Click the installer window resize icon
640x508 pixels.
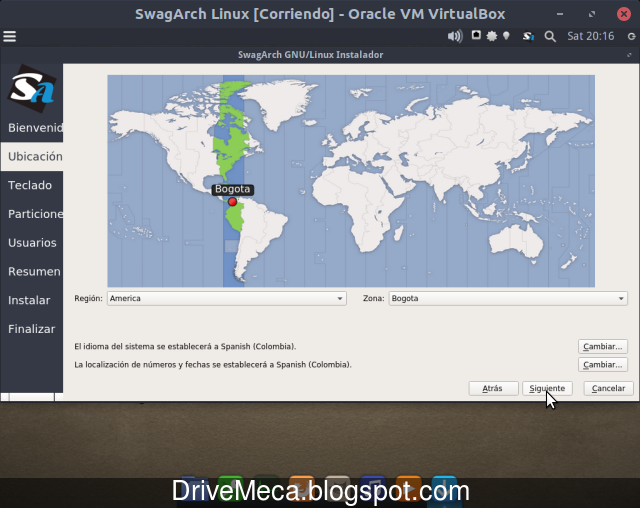629,55
